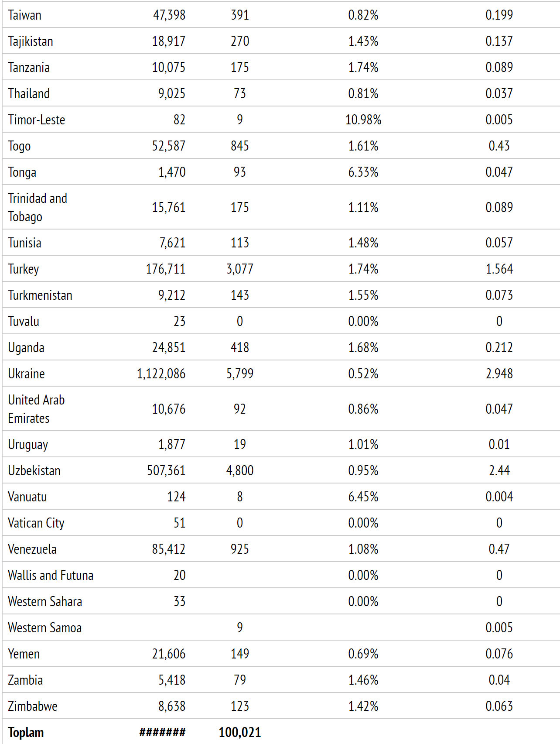Select Tajikistan's 18,917 value
This screenshot has height=744, width=560.
[x=168, y=41]
